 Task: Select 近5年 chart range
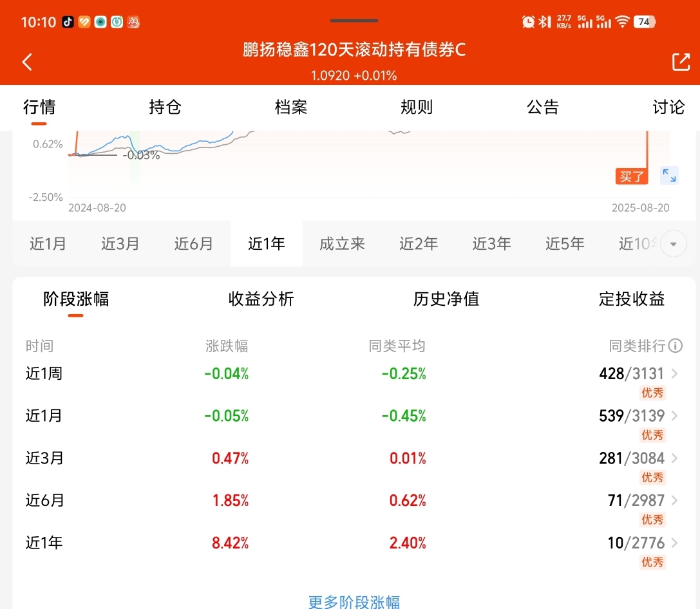click(565, 243)
